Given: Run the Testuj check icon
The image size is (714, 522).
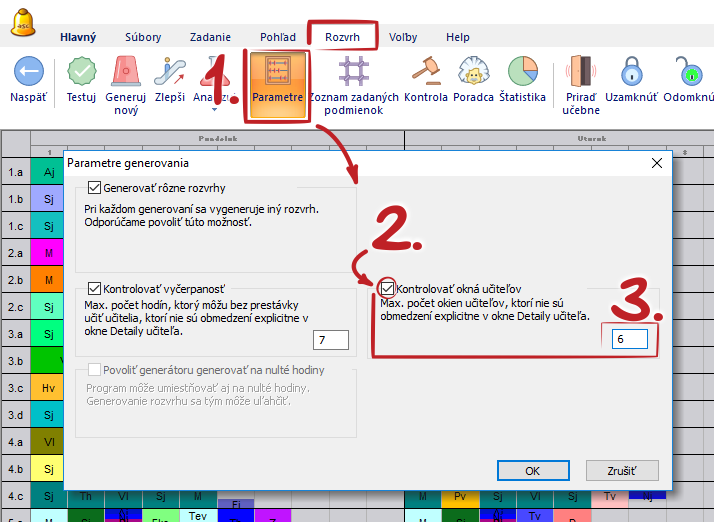Looking at the screenshot, I should click(x=81, y=72).
